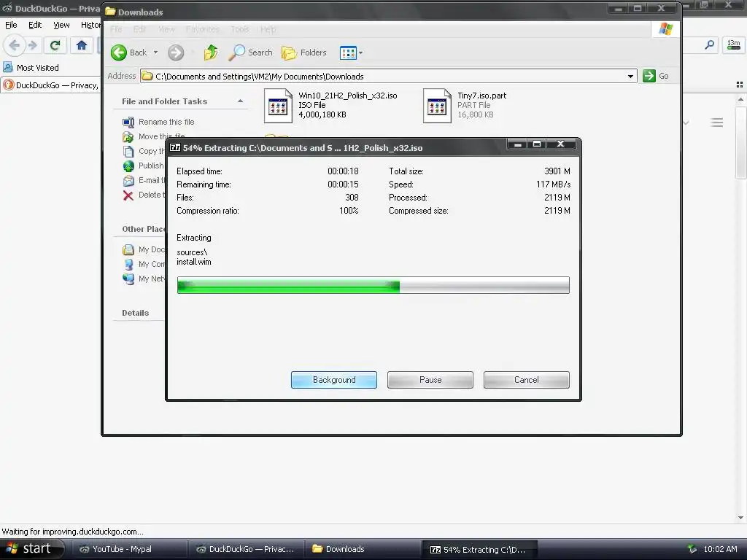747x560 pixels.
Task: Go to browser Home page
Action: 82,45
